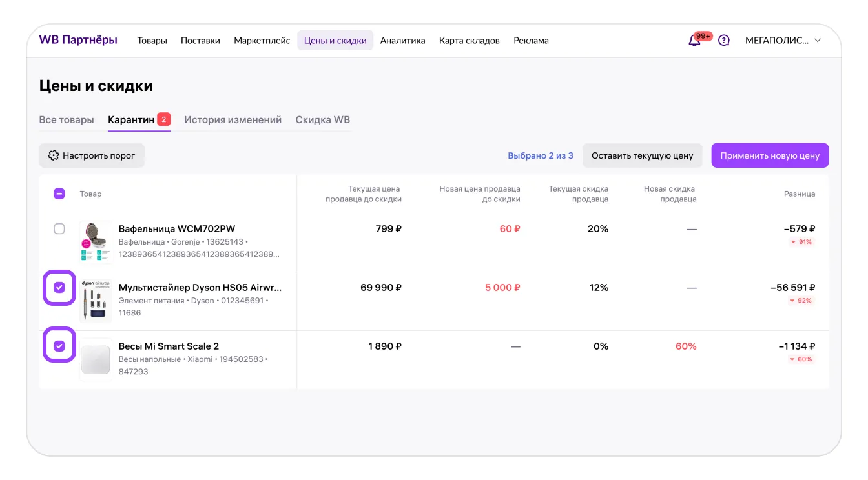Click the red Карантин count badge
The height and width of the screenshot is (480, 868).
[164, 119]
